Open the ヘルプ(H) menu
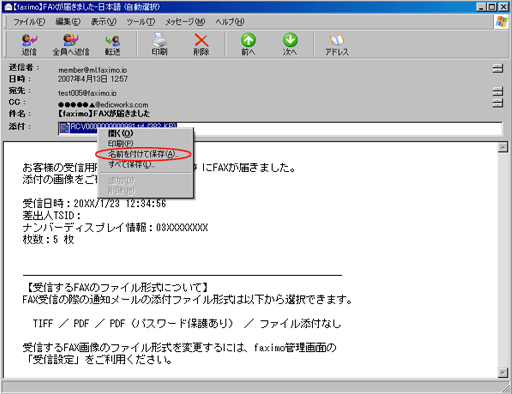 pos(230,22)
